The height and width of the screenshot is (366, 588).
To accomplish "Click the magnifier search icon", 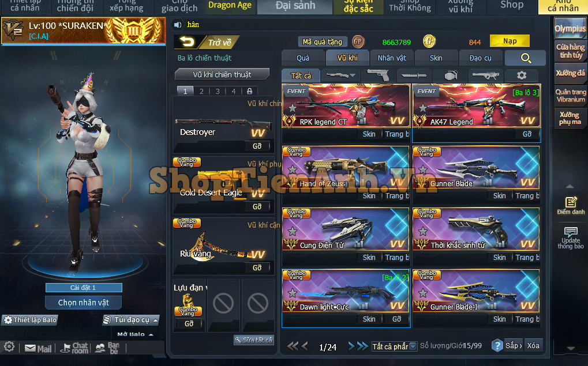I will pos(526,58).
